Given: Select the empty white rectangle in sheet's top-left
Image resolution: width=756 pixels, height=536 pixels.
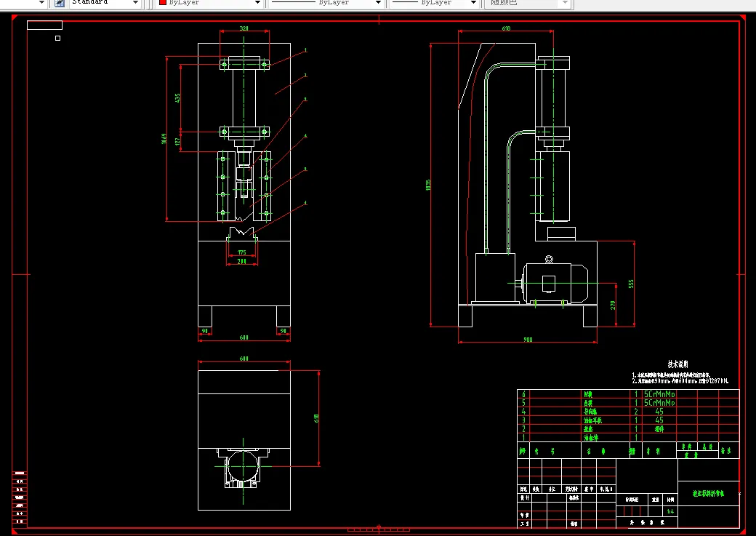Looking at the screenshot, I should coord(45,25).
